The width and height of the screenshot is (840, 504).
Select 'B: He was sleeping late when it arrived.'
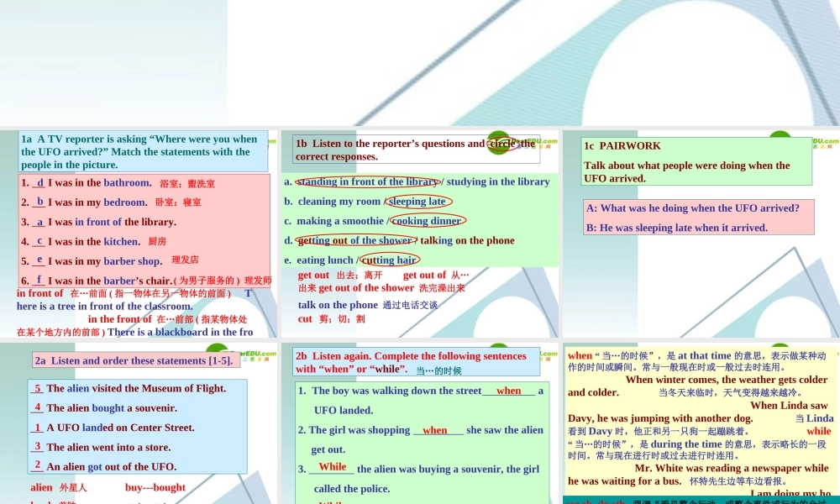pyautogui.click(x=676, y=228)
